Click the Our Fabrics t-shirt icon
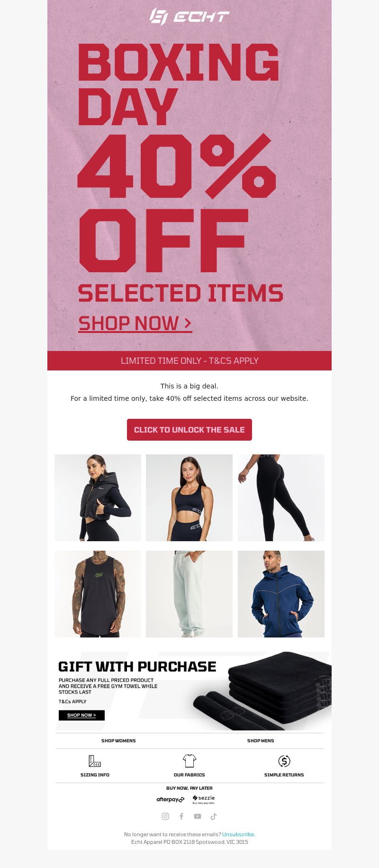 coord(189,761)
